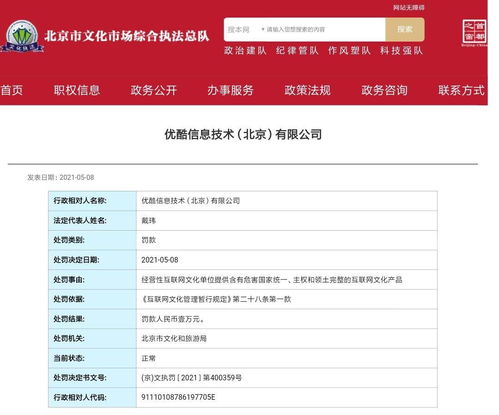Click the status value 正常
This screenshot has width=499, height=415.
pos(149,358)
